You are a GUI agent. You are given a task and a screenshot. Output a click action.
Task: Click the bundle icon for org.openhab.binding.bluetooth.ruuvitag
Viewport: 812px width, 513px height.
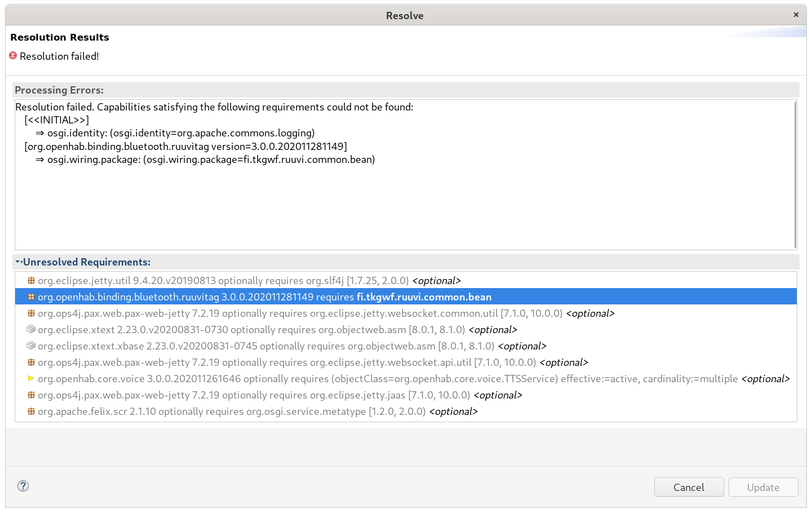click(31, 297)
